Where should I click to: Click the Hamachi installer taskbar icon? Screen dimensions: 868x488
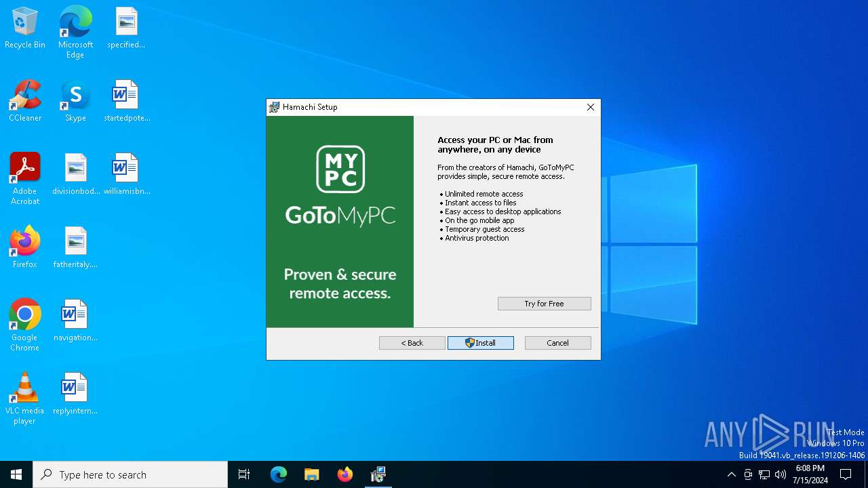(x=378, y=474)
